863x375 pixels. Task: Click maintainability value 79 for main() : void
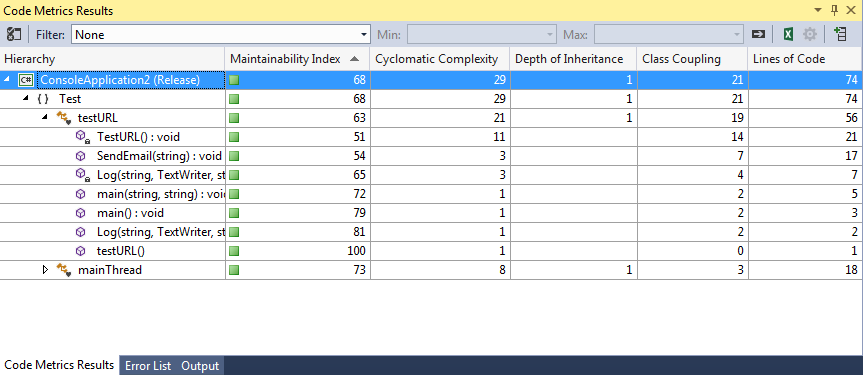coord(360,213)
